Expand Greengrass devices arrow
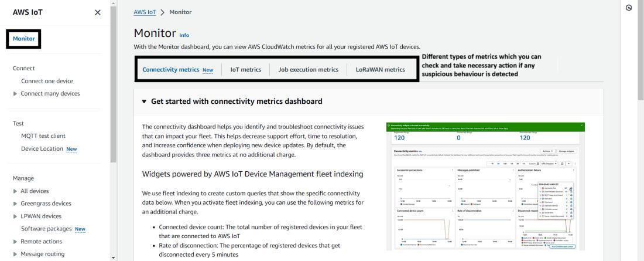 tap(15, 204)
